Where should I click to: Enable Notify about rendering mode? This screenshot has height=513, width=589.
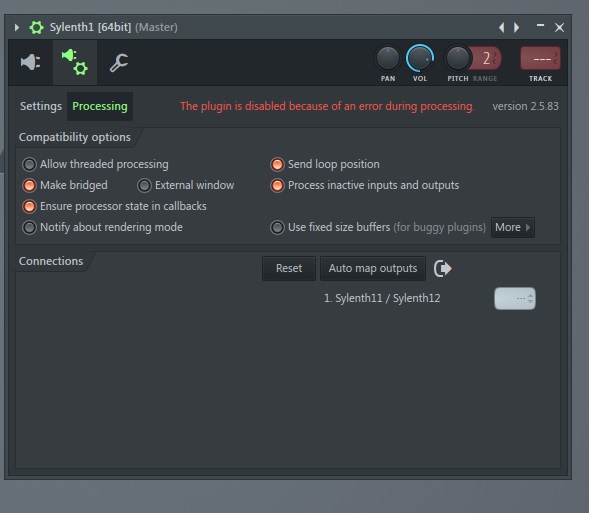coord(29,228)
